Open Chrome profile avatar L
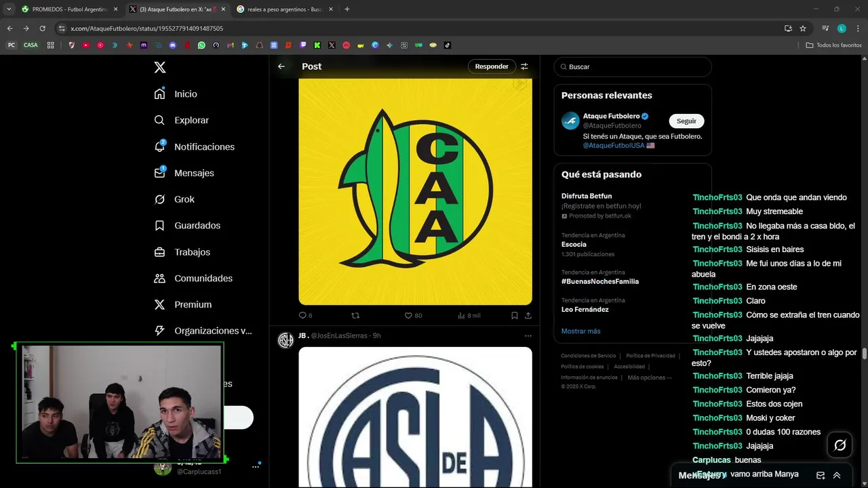The height and width of the screenshot is (488, 868). coord(842,28)
